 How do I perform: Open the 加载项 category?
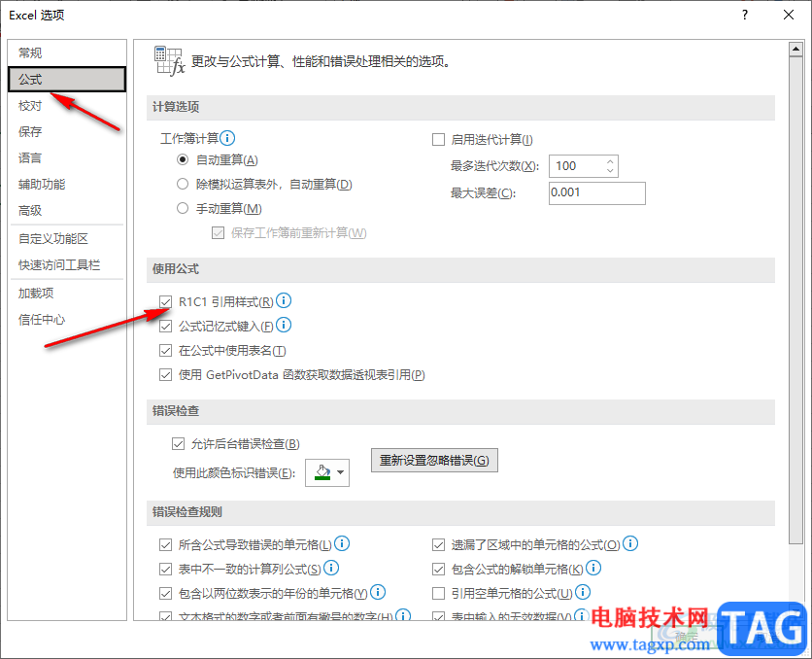[x=67, y=294]
